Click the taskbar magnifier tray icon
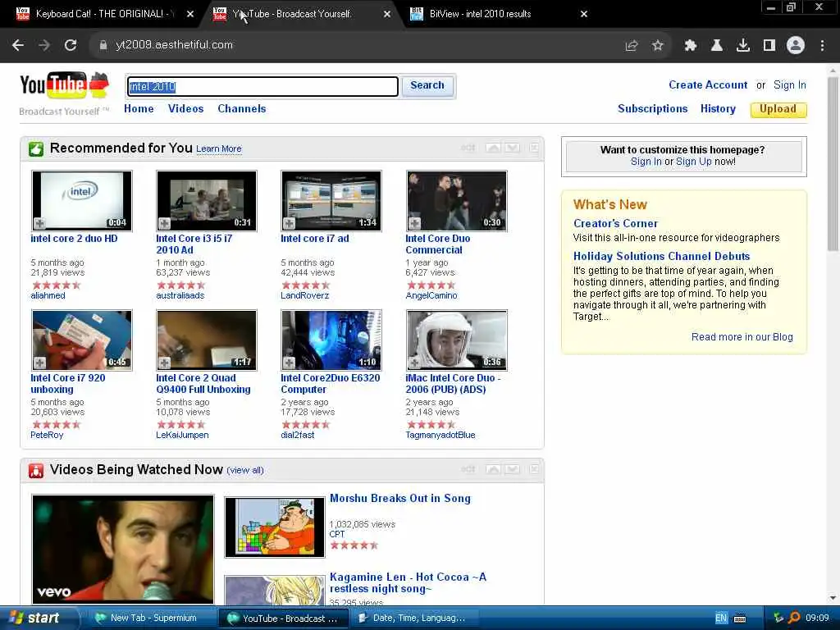 [x=794, y=619]
